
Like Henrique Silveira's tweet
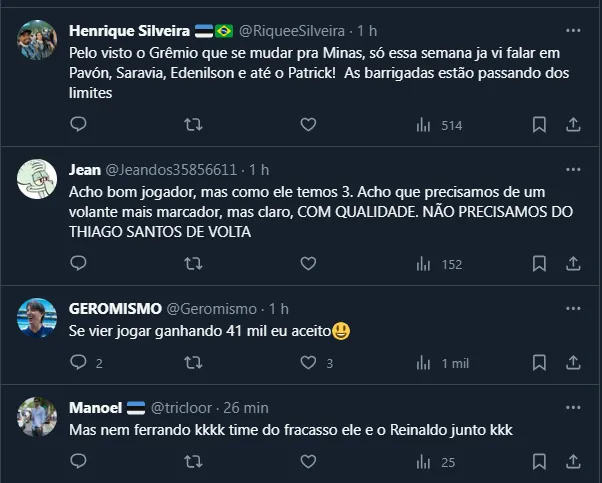pos(308,125)
